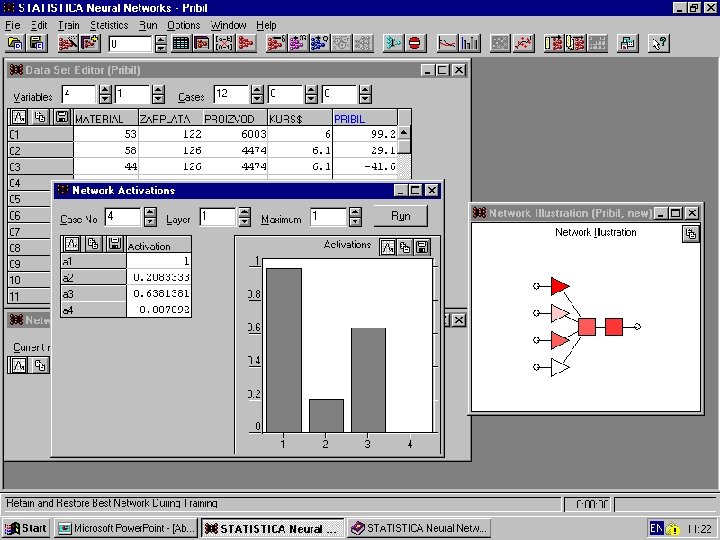Click the Maximum stepper arrows
720x540 pixels.
[355, 217]
